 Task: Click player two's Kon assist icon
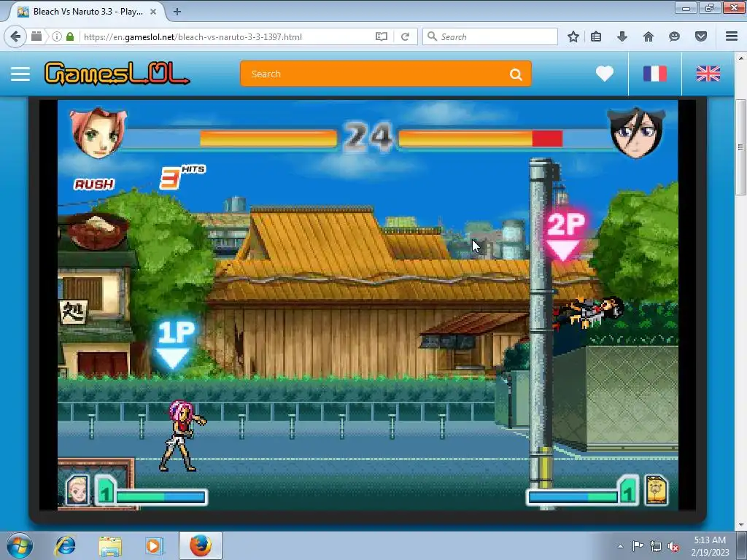656,490
